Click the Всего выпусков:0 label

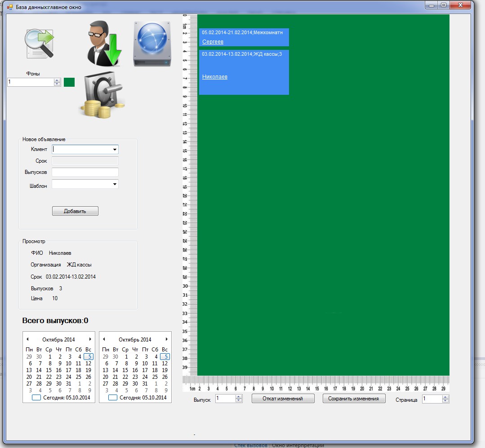[55, 321]
